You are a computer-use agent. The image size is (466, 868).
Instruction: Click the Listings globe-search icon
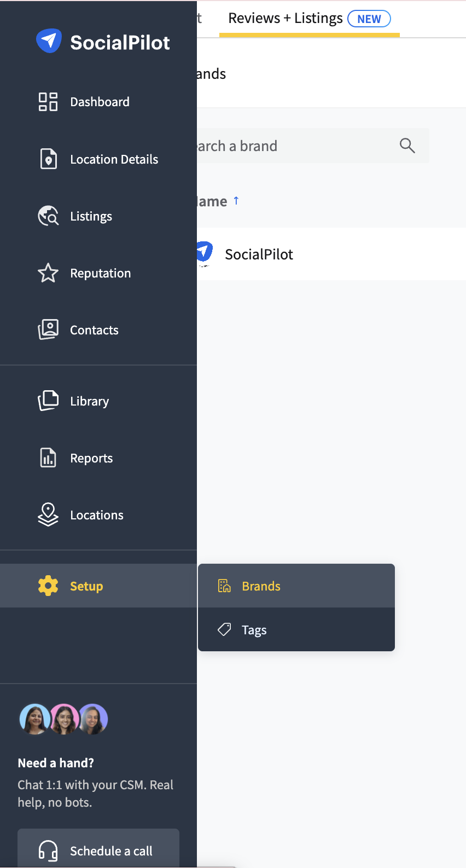click(48, 216)
